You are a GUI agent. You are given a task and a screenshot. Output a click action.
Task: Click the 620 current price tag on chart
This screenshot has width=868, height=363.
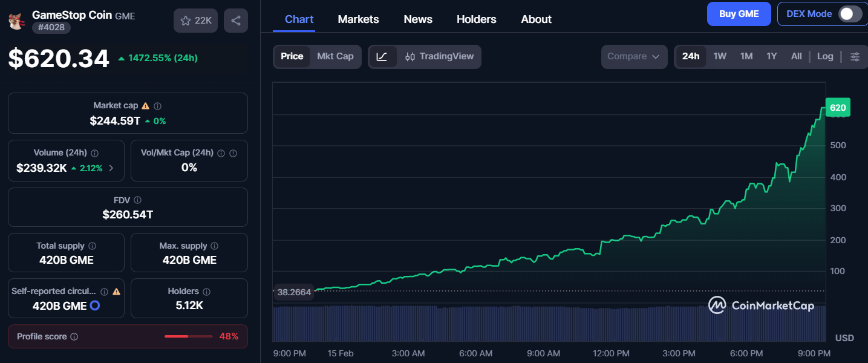[x=838, y=108]
